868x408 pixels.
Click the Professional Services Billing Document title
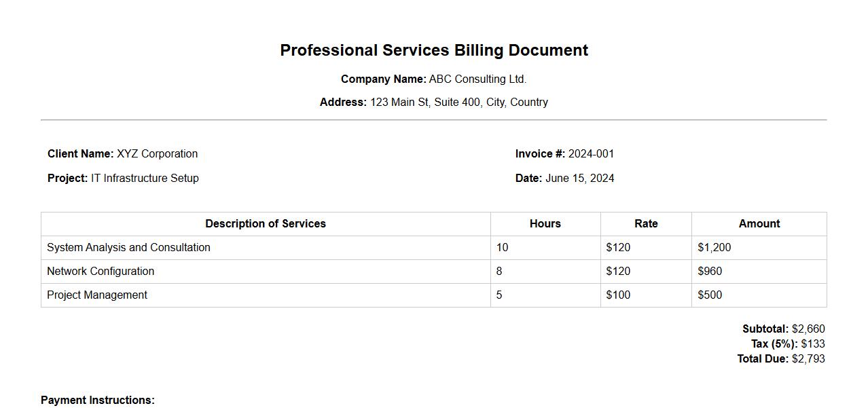434,50
